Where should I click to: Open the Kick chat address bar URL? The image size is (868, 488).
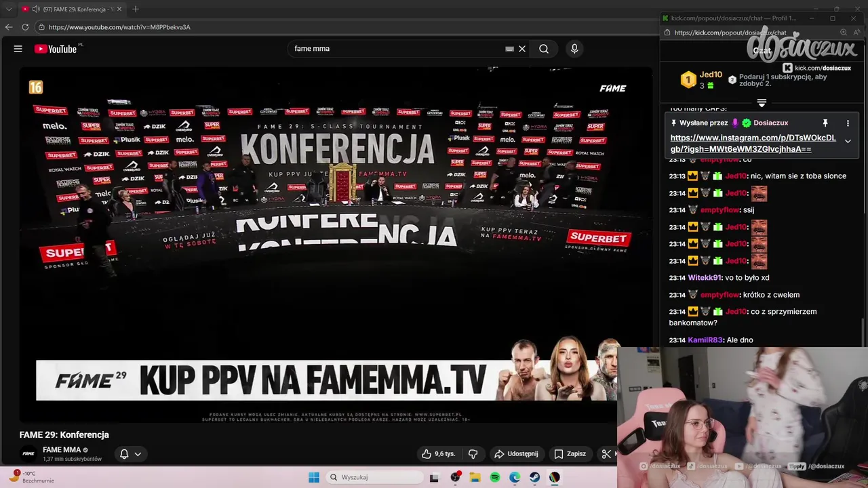coord(730,33)
